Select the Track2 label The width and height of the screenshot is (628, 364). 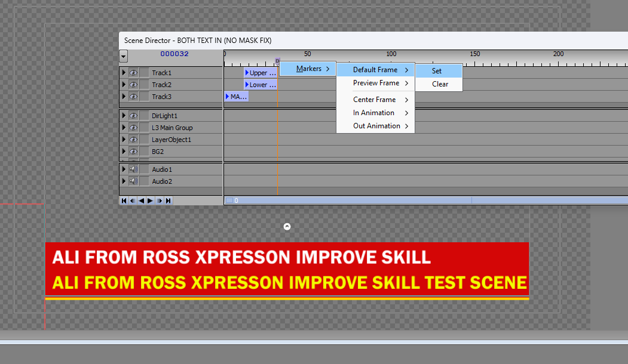[162, 85]
